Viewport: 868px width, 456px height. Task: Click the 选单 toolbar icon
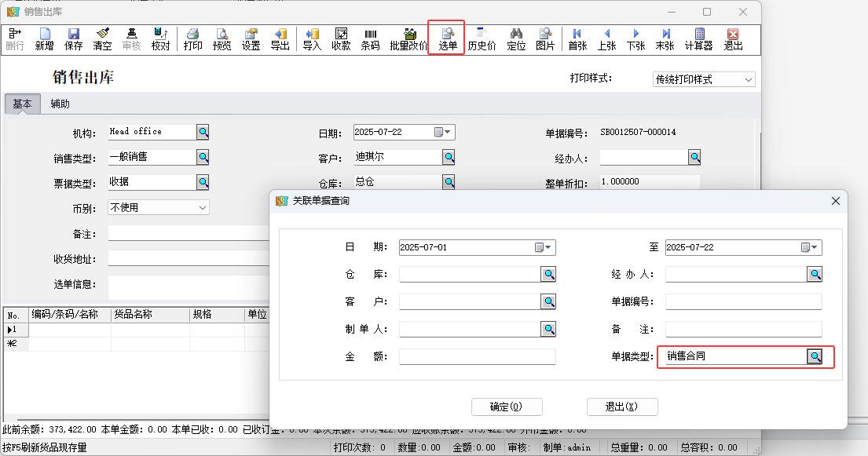tap(448, 38)
